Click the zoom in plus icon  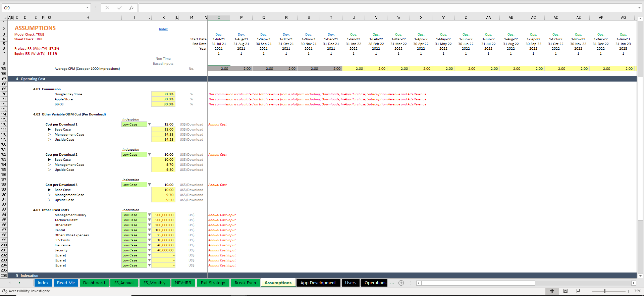[x=629, y=291]
